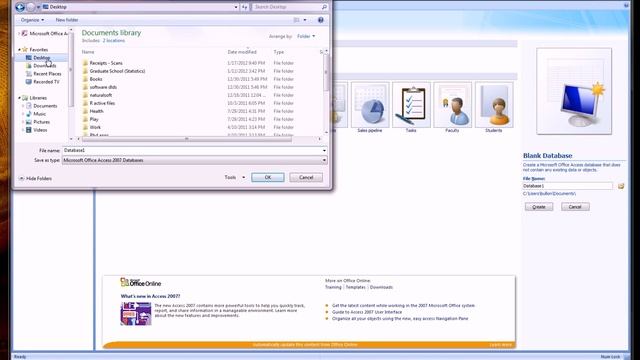Focus the Search Desktop box
This screenshot has width=640, height=360.
click(286, 7)
